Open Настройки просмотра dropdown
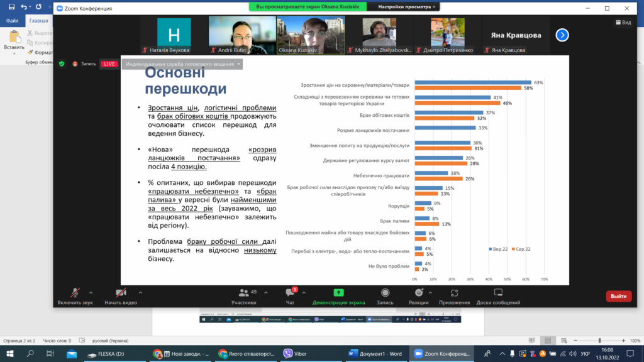The image size is (644, 362). (x=407, y=6)
